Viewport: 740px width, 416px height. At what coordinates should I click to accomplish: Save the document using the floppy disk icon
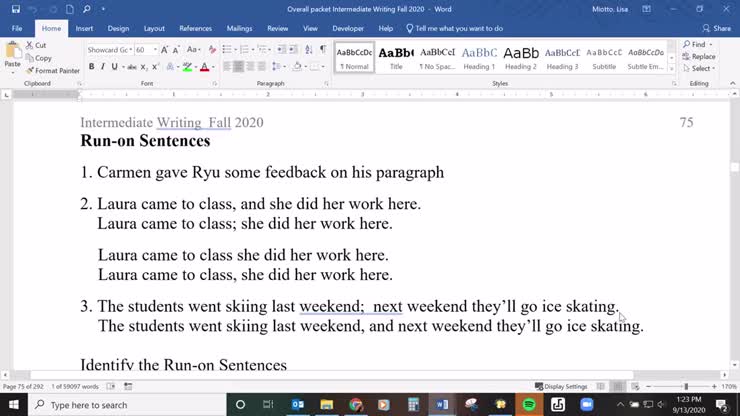click(16, 9)
